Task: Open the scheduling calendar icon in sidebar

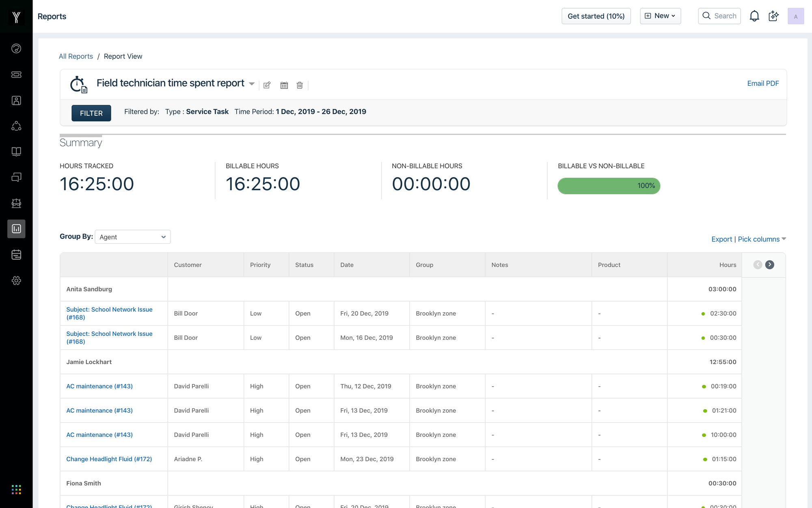Action: coord(16,255)
